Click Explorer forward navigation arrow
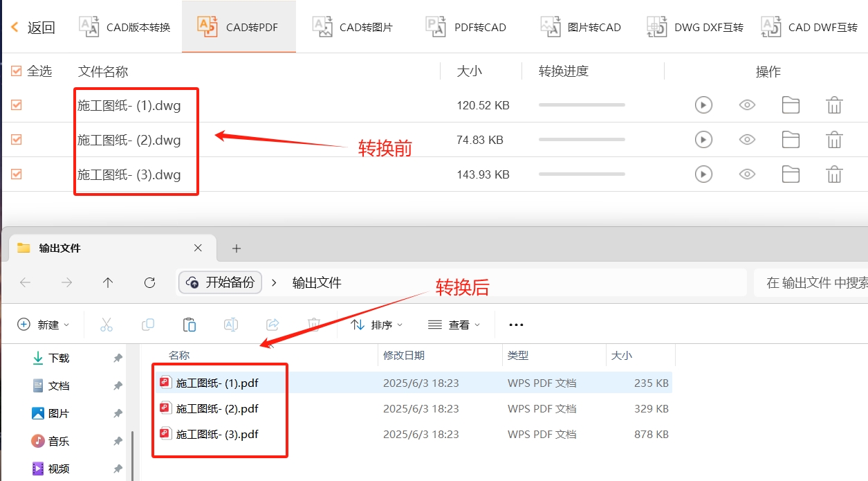868x481 pixels. 66,282
